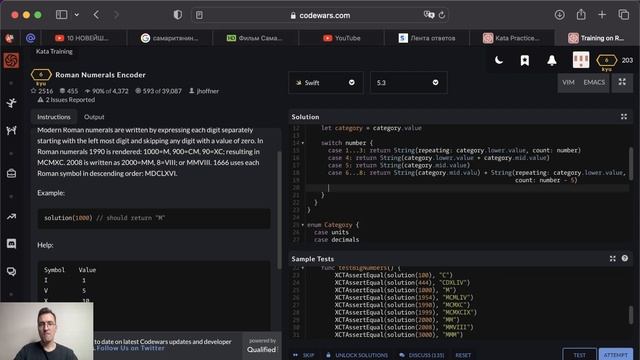Image resolution: width=640 pixels, height=360 pixels.
Task: Enable EMACS key bindings
Action: tap(594, 82)
